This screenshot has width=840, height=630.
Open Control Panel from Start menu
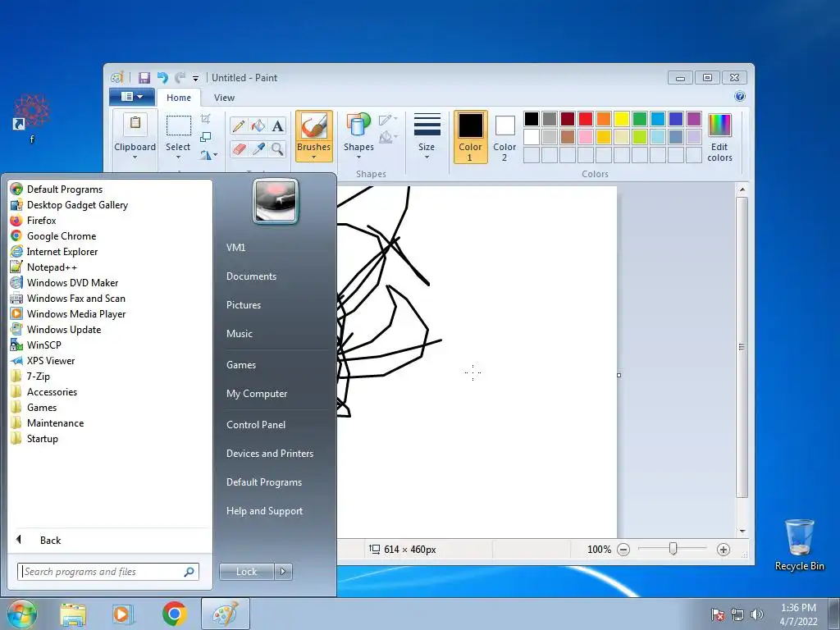tap(256, 424)
